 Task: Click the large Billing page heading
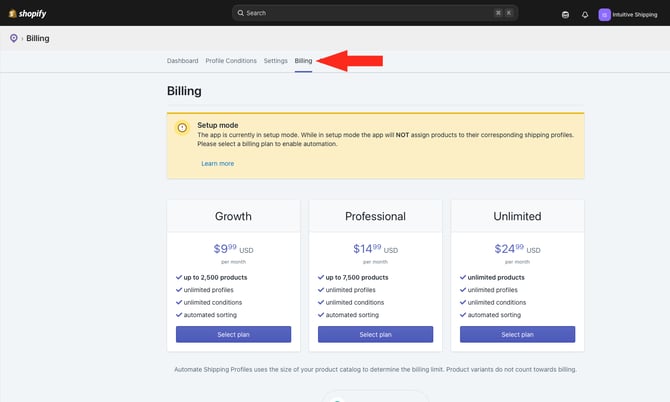(184, 91)
